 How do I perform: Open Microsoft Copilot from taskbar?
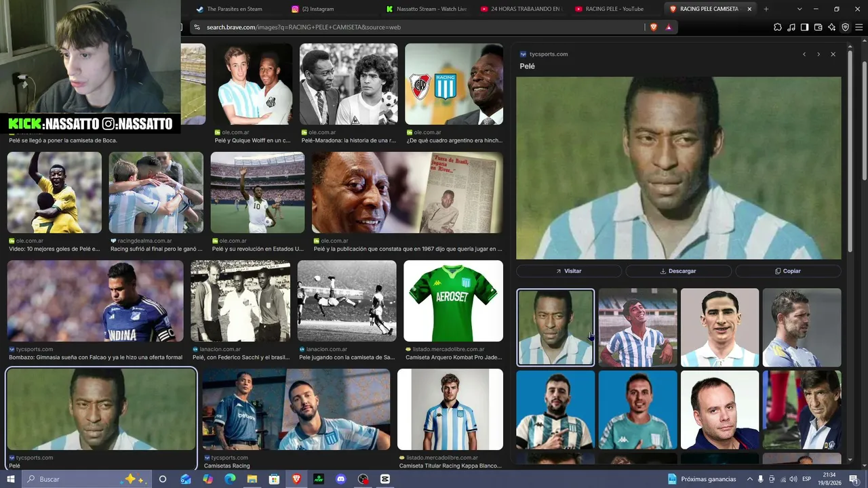pyautogui.click(x=208, y=479)
